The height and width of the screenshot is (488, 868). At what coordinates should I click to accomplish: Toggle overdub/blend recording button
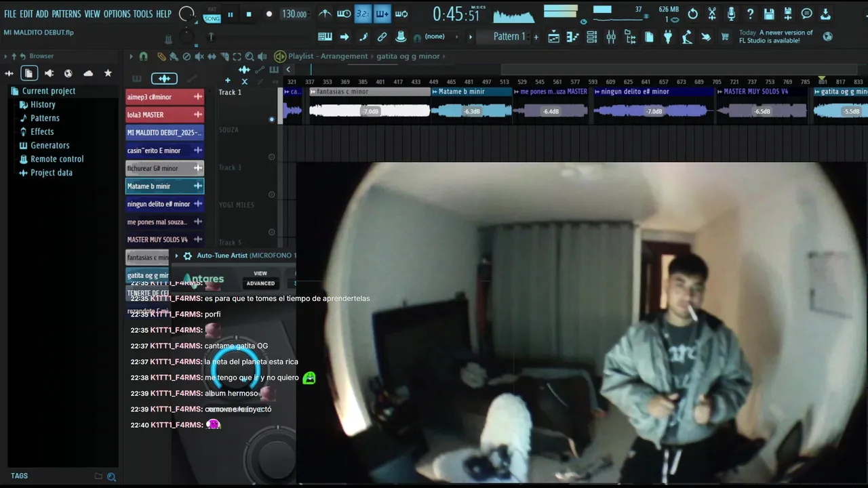pos(382,14)
